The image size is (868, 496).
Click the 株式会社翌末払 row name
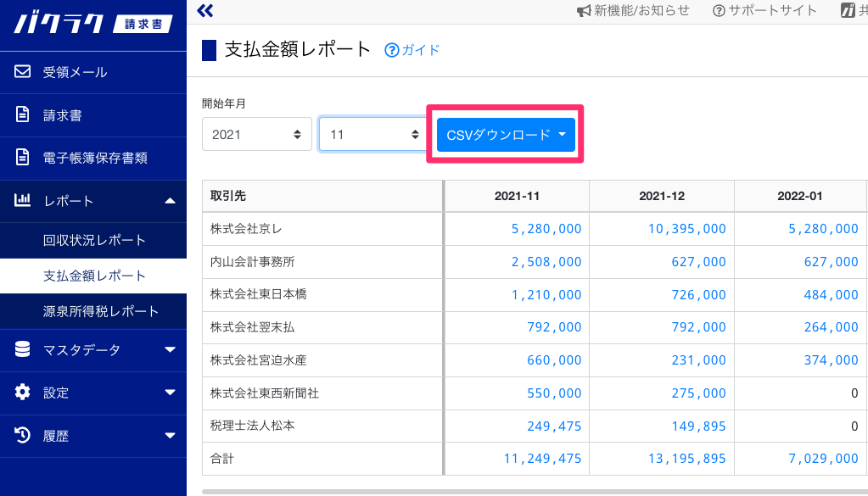click(252, 327)
